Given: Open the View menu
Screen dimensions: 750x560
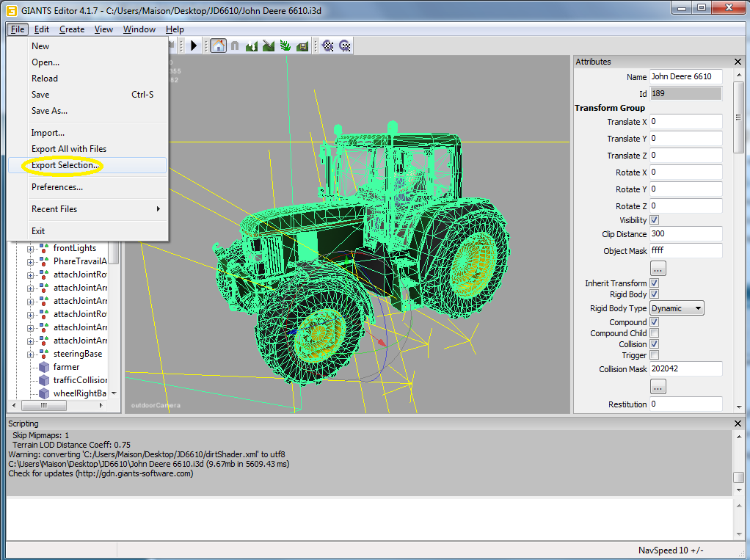Looking at the screenshot, I should 103,29.
